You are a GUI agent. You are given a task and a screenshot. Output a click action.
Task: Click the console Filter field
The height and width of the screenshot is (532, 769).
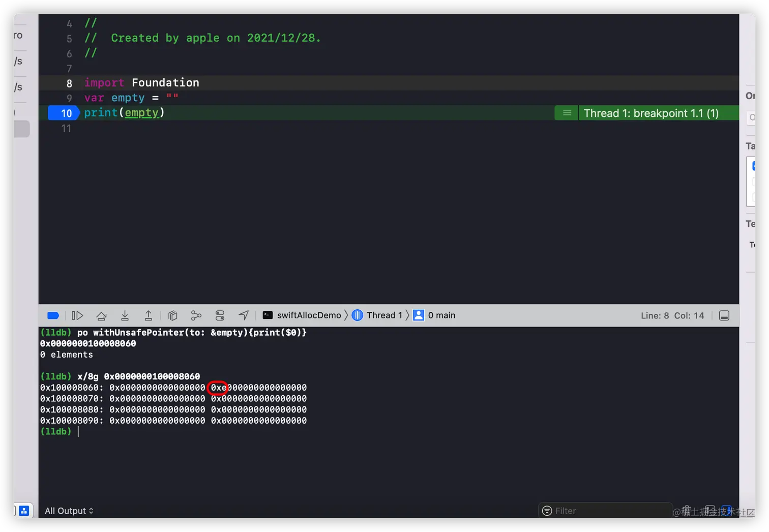point(605,511)
